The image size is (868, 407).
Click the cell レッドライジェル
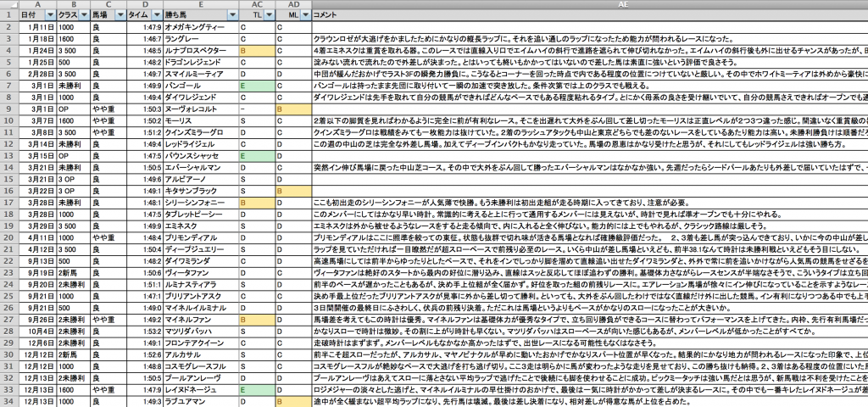click(x=202, y=144)
